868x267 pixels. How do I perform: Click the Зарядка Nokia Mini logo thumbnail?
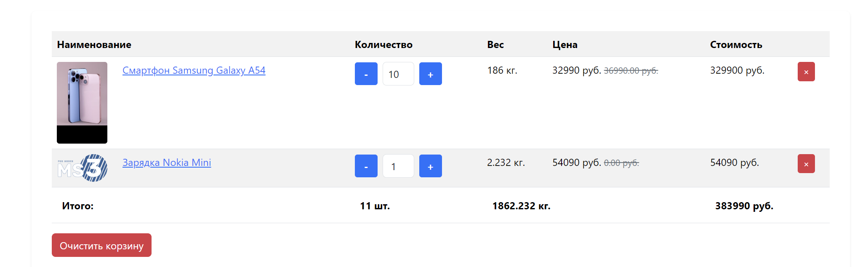[x=82, y=168]
